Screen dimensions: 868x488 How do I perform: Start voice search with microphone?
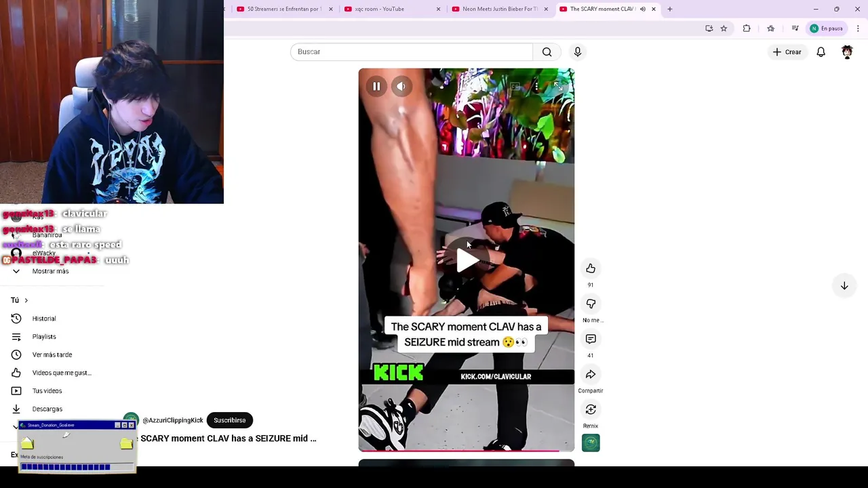[x=578, y=52]
